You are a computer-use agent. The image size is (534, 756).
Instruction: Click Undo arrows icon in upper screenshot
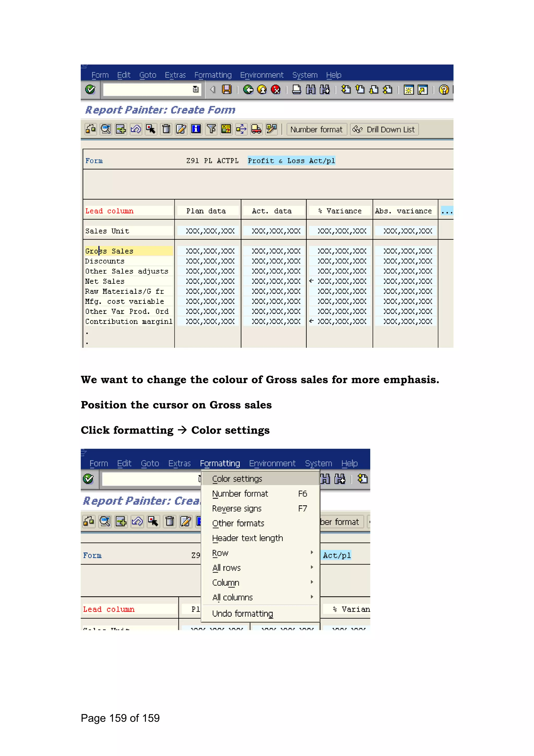(x=136, y=129)
